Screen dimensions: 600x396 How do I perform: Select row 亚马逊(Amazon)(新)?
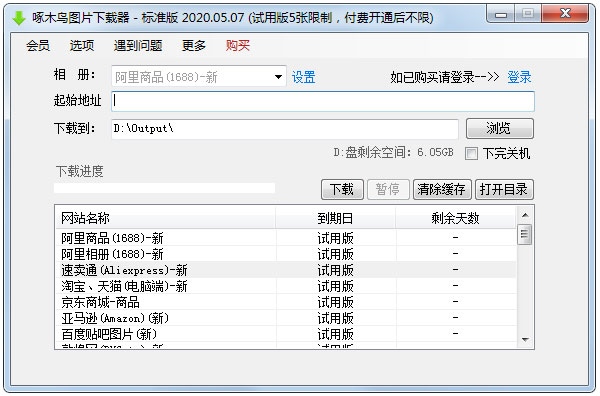click(286, 318)
